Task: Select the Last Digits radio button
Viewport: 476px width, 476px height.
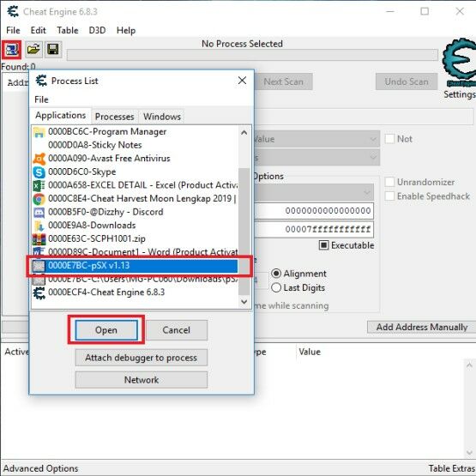Action: pyautogui.click(x=276, y=287)
